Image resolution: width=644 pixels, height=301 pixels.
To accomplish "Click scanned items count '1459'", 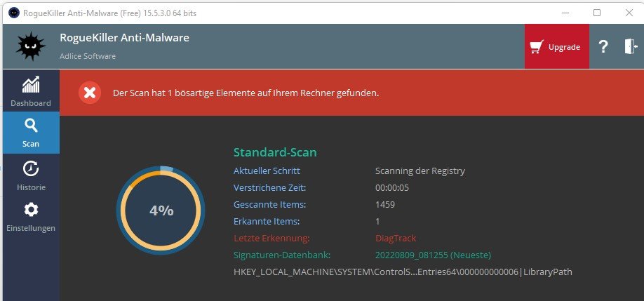I will point(385,204).
